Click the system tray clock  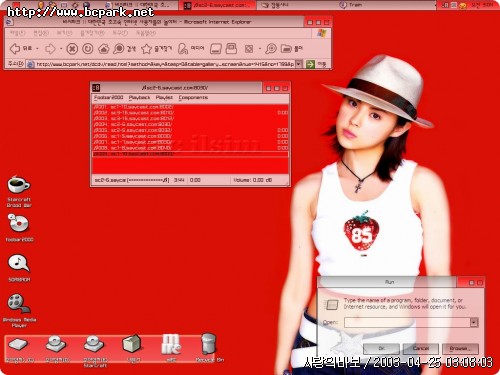(481, 5)
